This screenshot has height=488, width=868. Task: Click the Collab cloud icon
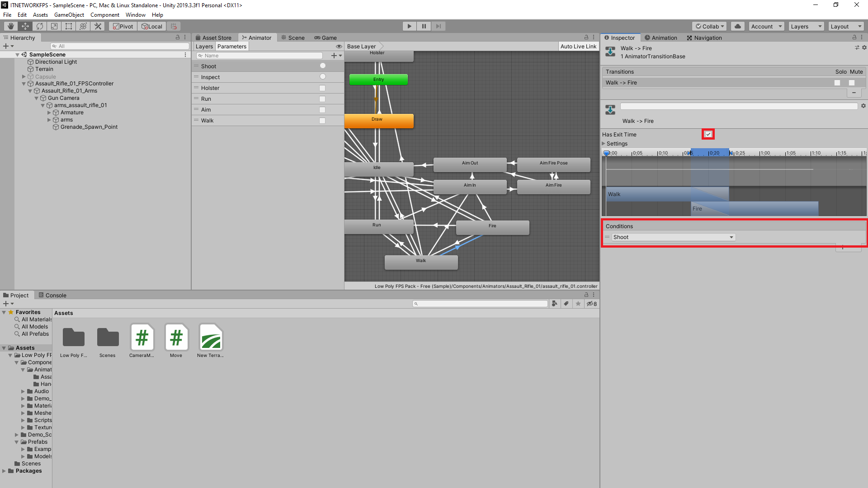point(738,26)
